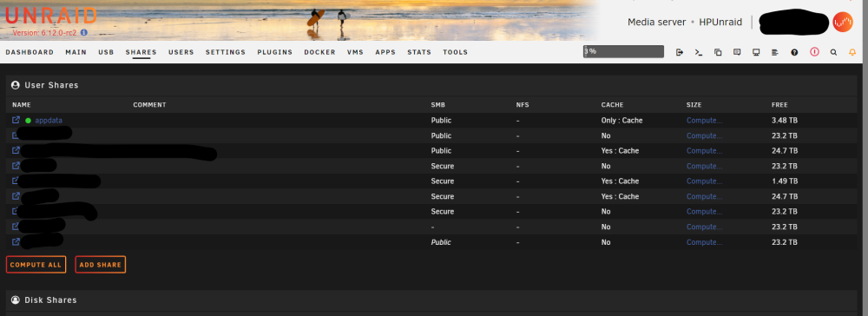Toggle the help question-mark icon
Image resolution: width=868 pixels, height=316 pixels.
point(794,52)
